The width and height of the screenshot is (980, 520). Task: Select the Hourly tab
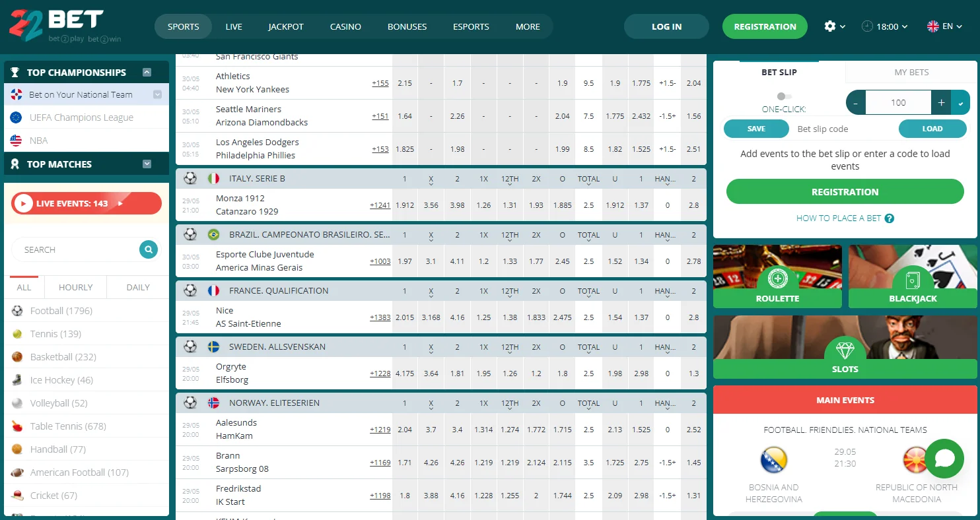pyautogui.click(x=75, y=287)
